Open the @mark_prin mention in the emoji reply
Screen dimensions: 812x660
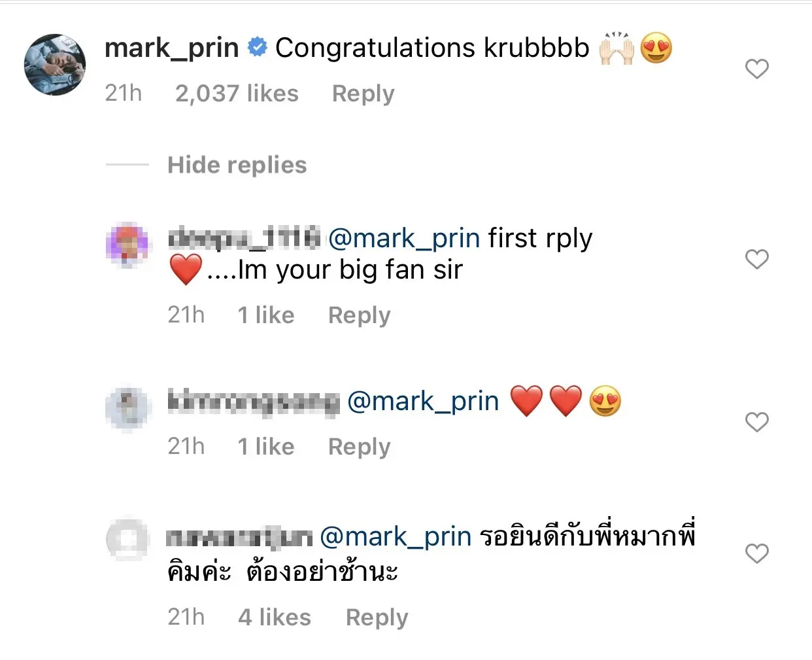click(423, 402)
